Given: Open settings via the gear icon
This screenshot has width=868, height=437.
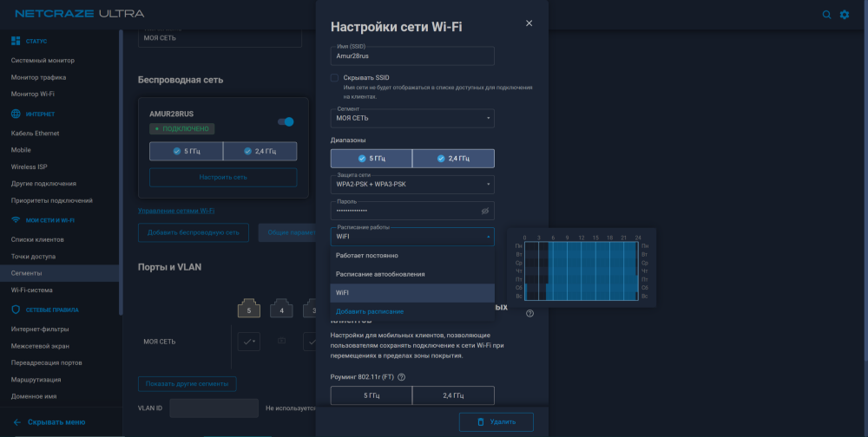Looking at the screenshot, I should click(x=845, y=15).
